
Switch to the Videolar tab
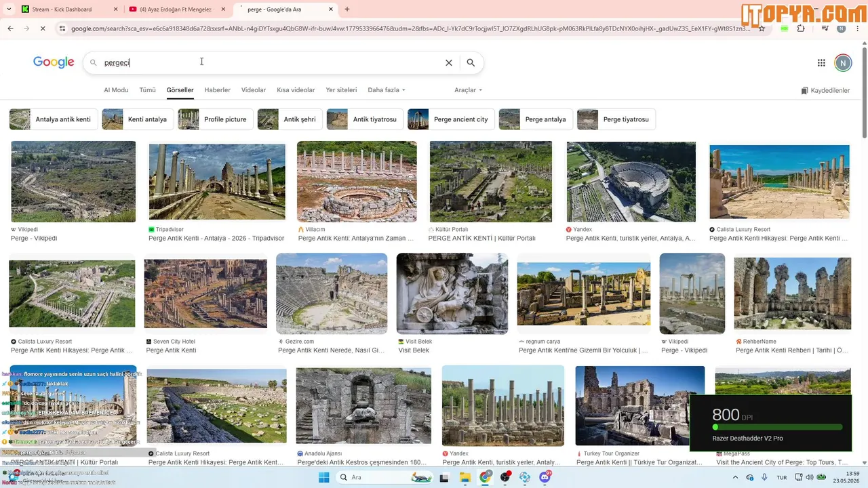[254, 90]
